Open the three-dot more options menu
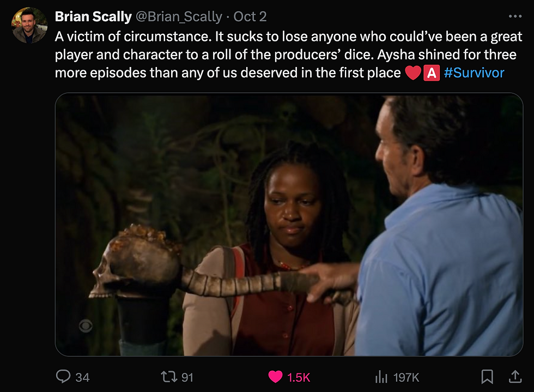Viewport: 534px width, 392px height. [x=514, y=17]
